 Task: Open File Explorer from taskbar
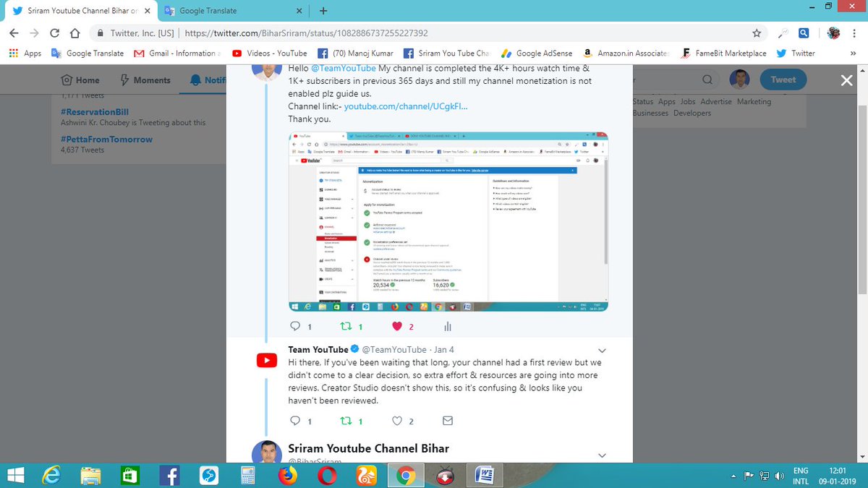91,475
